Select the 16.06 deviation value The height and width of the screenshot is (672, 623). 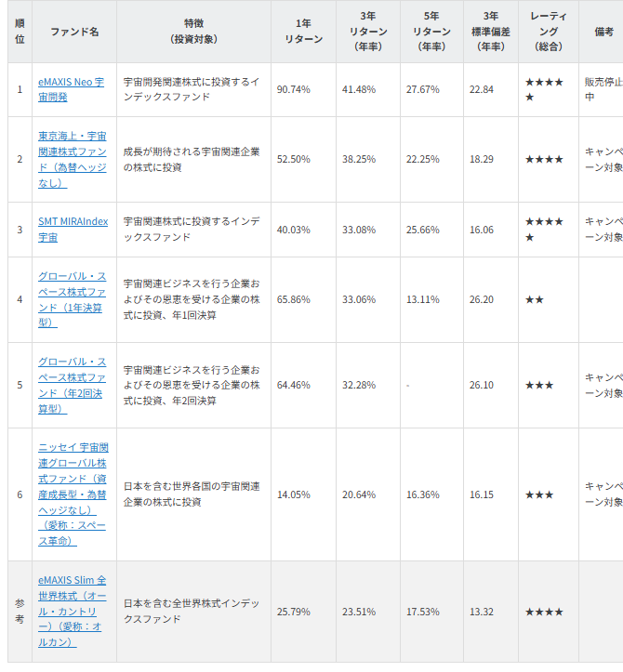482,230
